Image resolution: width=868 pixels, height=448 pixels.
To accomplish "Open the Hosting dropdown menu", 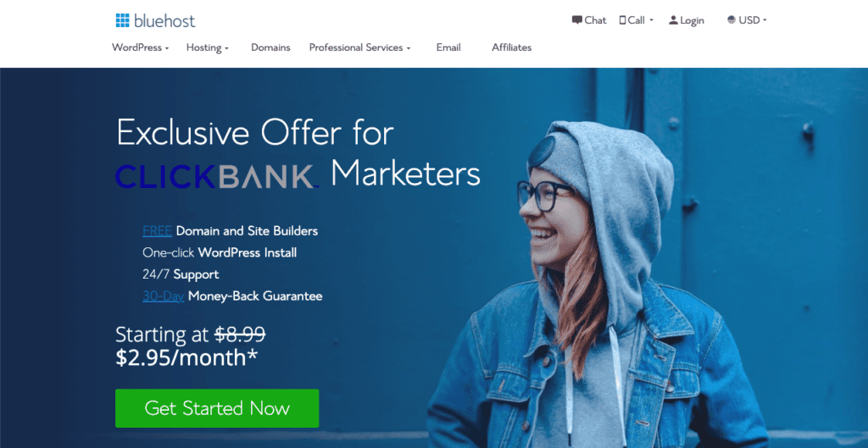I will click(x=208, y=47).
